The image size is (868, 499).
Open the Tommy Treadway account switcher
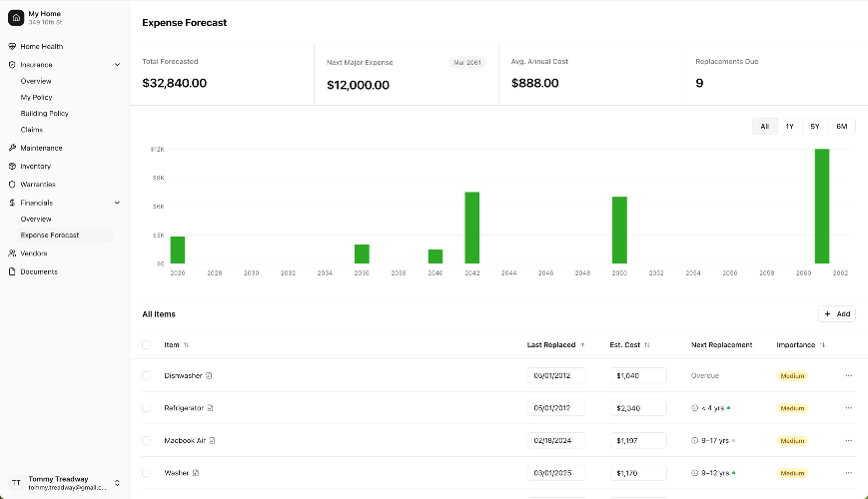click(117, 483)
